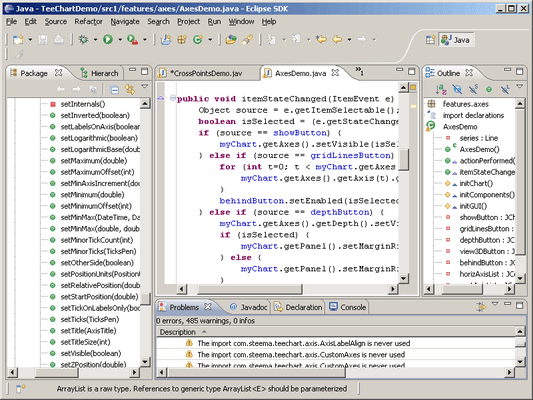
Task: Collapse itemStateChanged method fold marker
Action: (172, 98)
